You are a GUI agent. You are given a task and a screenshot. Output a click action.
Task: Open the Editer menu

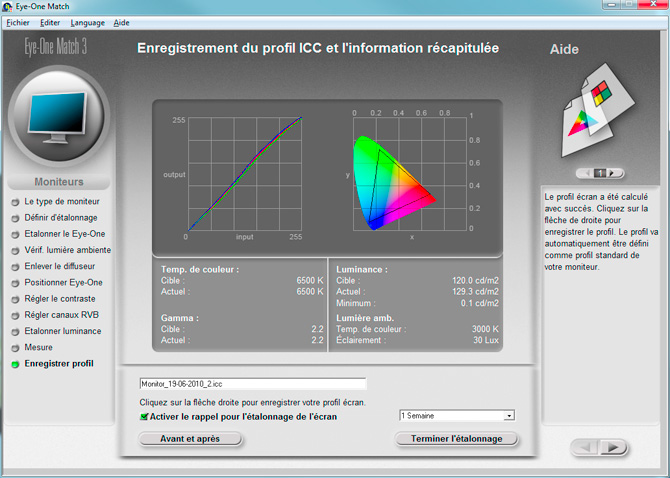50,23
